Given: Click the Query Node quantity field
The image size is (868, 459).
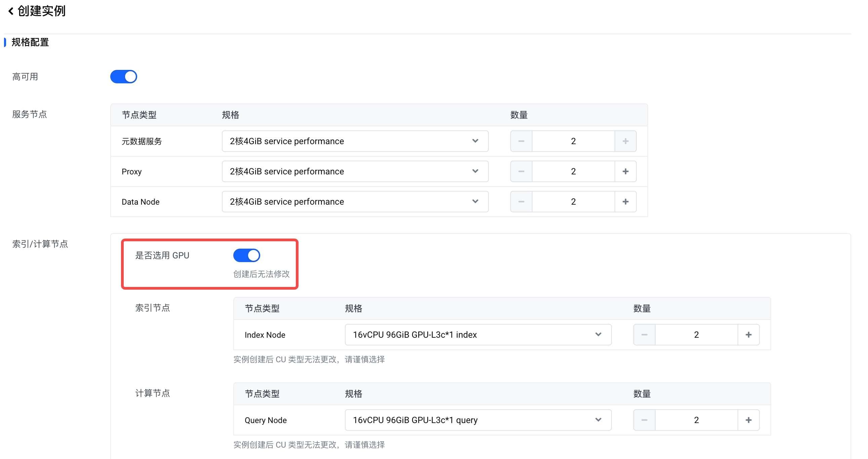Looking at the screenshot, I should pos(696,420).
